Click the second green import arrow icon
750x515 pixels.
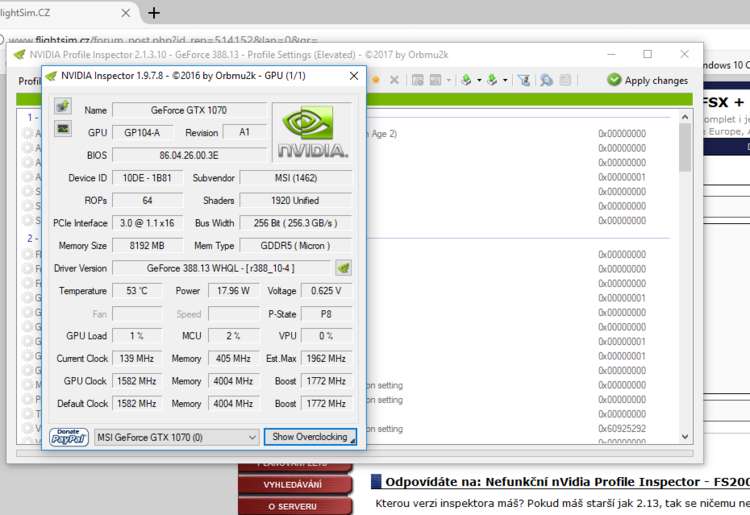pyautogui.click(x=492, y=80)
